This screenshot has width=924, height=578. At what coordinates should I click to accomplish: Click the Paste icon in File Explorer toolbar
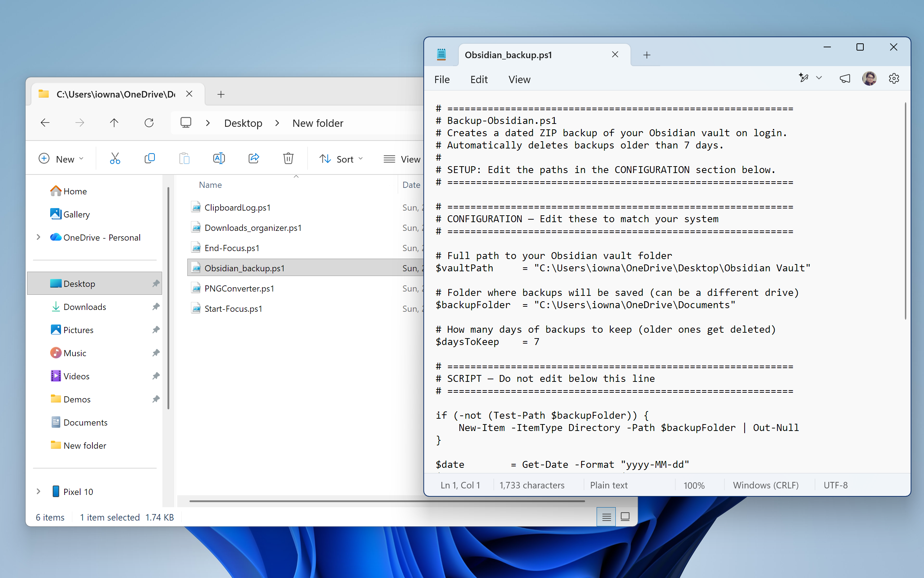click(x=184, y=159)
